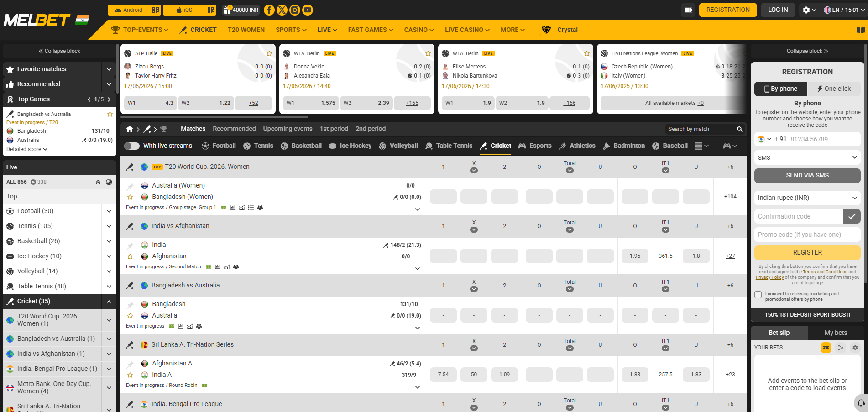This screenshot has height=412, width=868.
Task: Favorite Bangladesh vs Australia in Top Games
Action: coord(110,114)
